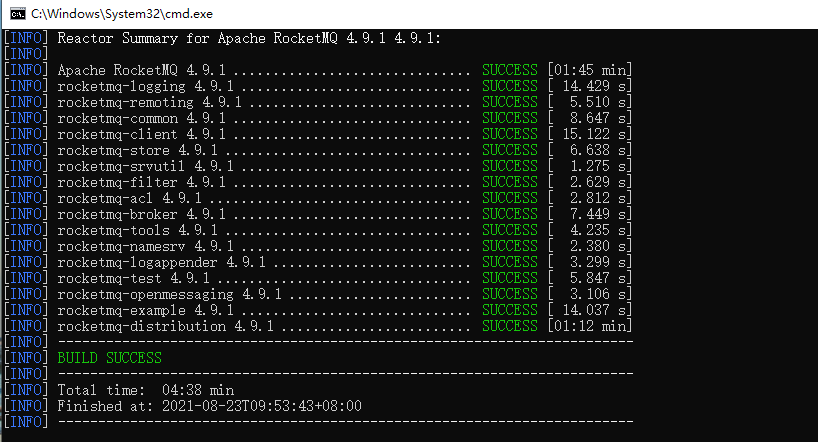Click the Total time 04:38 min line
Image resolution: width=818 pixels, height=442 pixels.
145,390
